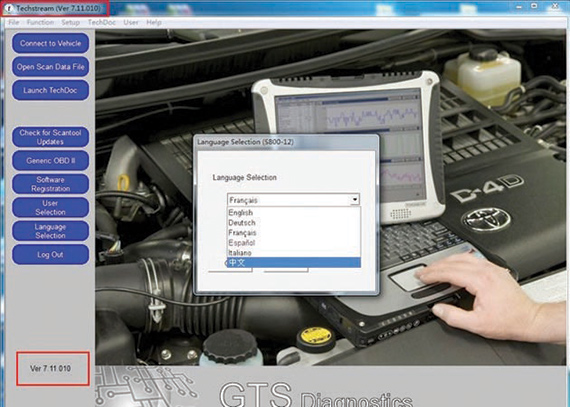
Task: Open the Setup menu
Action: tap(70, 23)
